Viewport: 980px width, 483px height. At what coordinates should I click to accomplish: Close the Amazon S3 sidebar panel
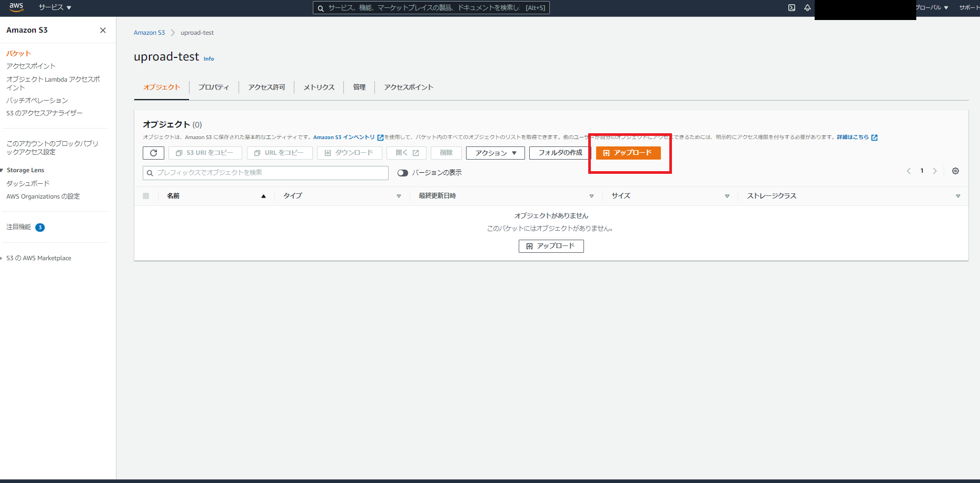pos(103,30)
